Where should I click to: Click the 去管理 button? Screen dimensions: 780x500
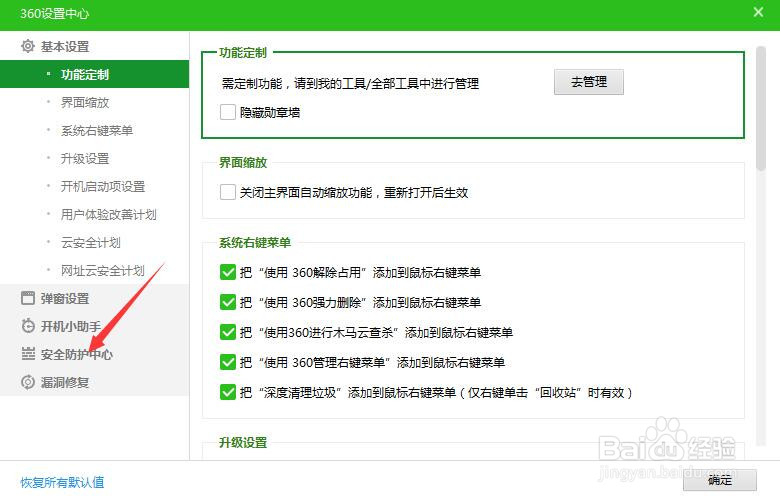(x=588, y=82)
